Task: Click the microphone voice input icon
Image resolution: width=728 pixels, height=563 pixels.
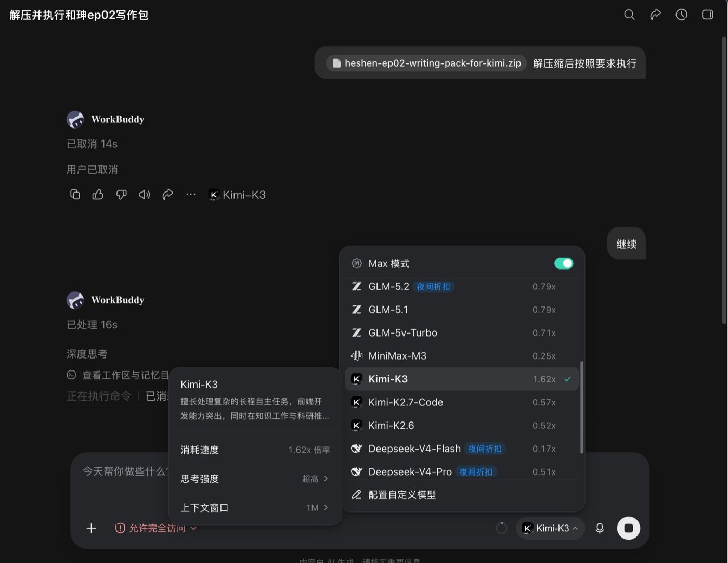Action: pos(600,528)
